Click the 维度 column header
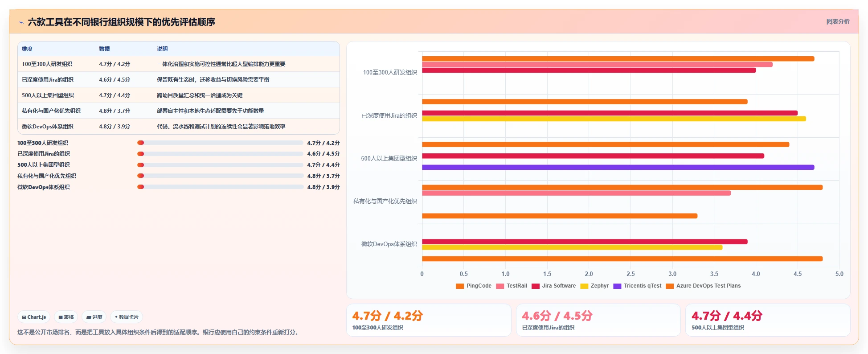Viewport: 868px width, 354px height. (27, 49)
